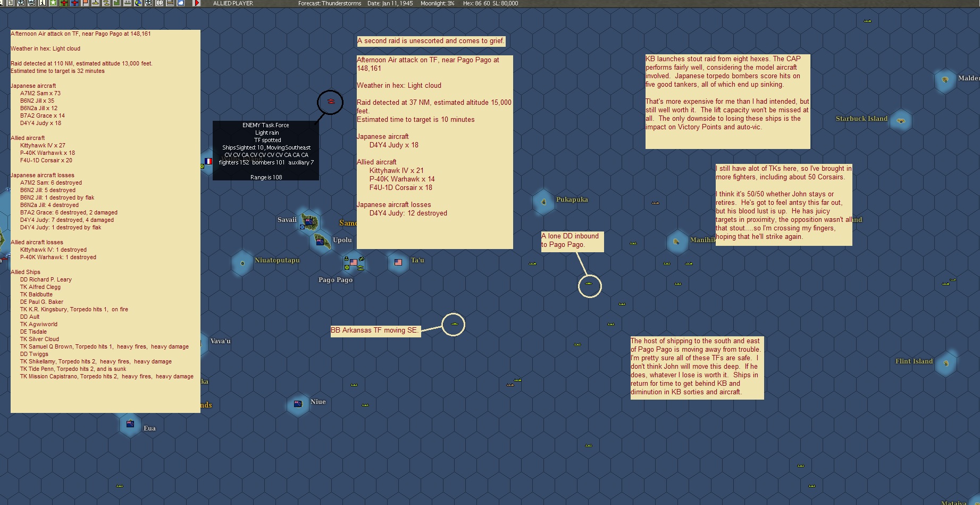Click the "Savaii" map label
Screen dimensions: 980x505
click(x=287, y=220)
